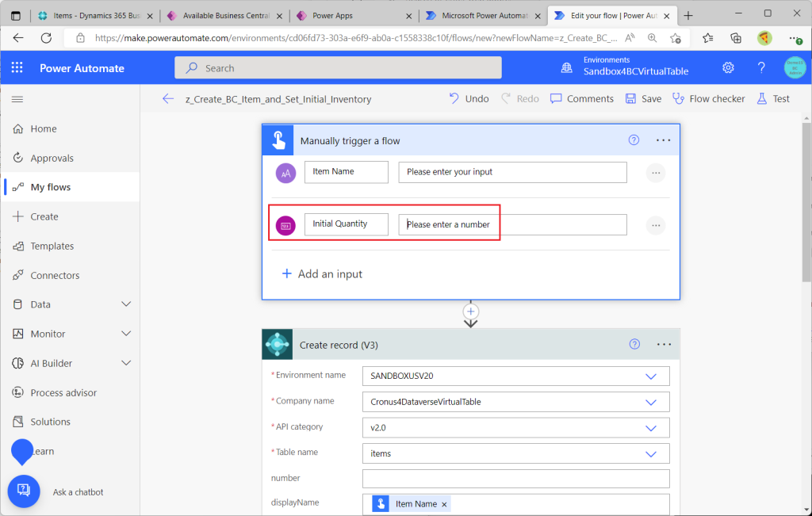Screen dimensions: 812x516
Task: Open the Table name dropdown
Action: click(515, 454)
